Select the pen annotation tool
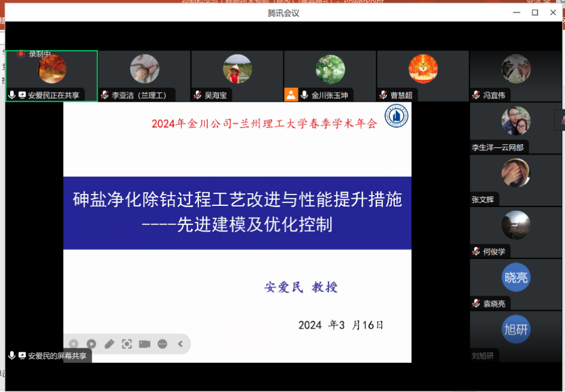 109,344
